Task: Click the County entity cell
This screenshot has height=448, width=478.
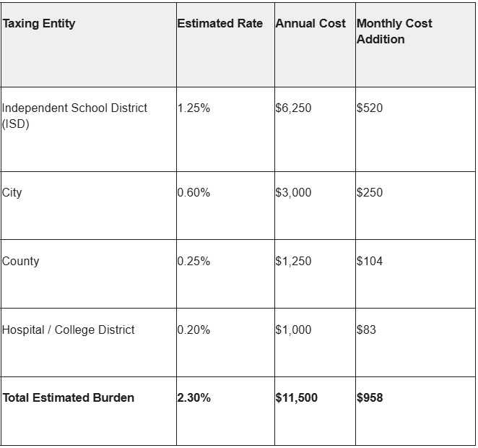Action: (21, 262)
